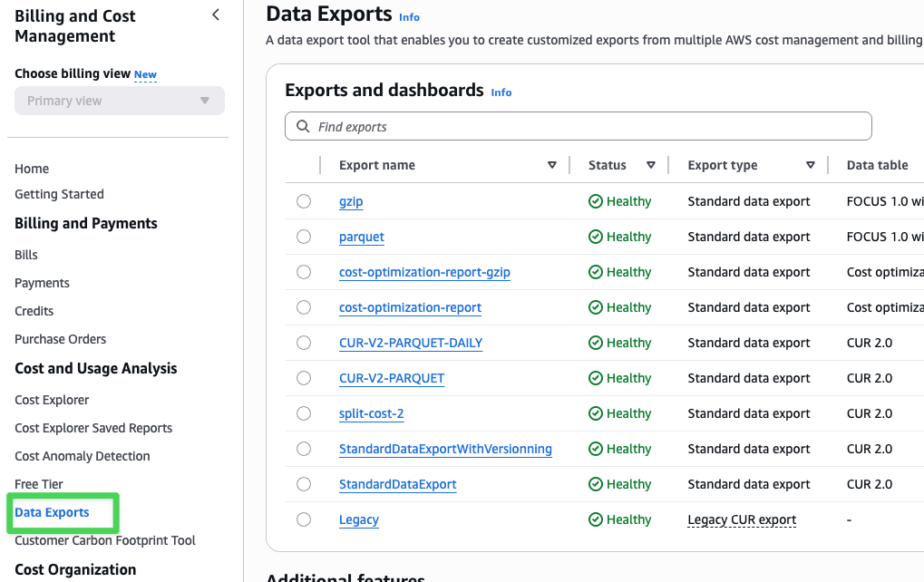Sort by Status column arrow

pyautogui.click(x=650, y=166)
